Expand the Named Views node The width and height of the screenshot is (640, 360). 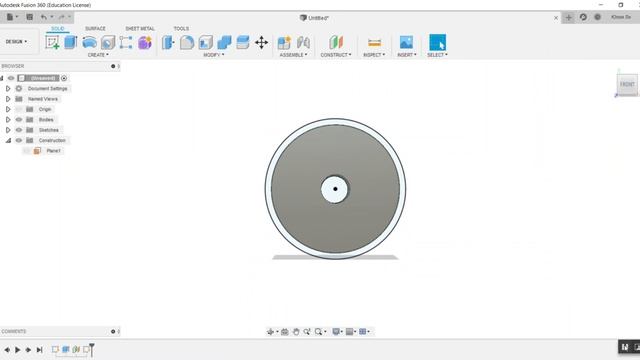[x=8, y=99]
